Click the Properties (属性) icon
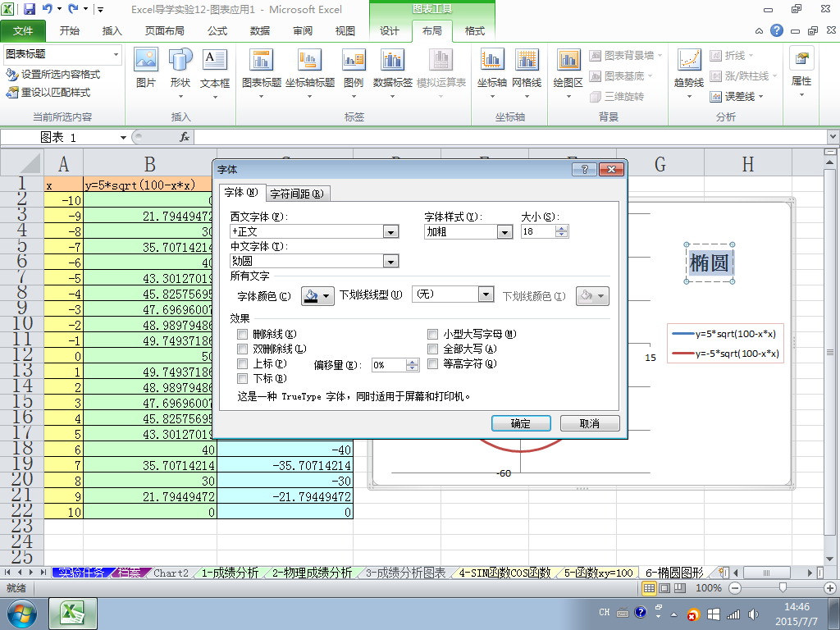This screenshot has height=630, width=840. coord(801,71)
